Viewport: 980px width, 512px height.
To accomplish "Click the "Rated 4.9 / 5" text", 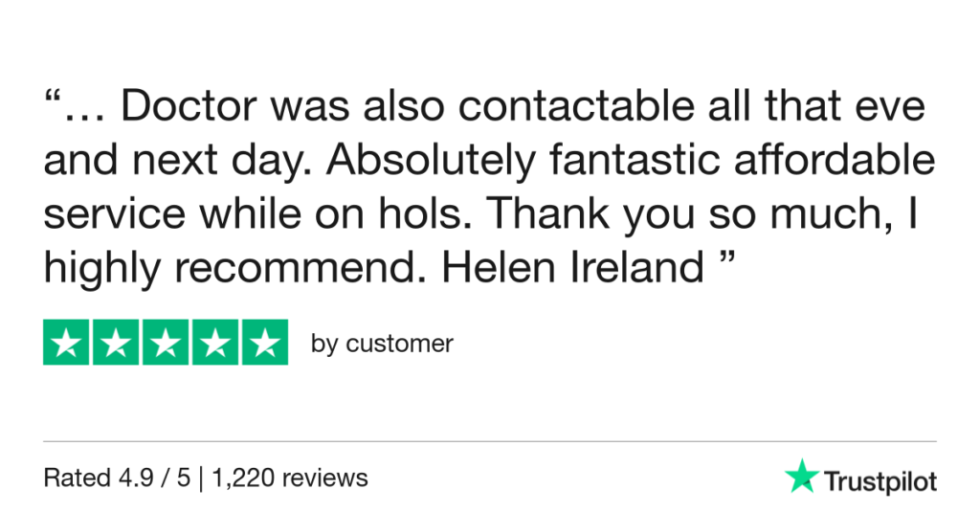I will tap(117, 477).
